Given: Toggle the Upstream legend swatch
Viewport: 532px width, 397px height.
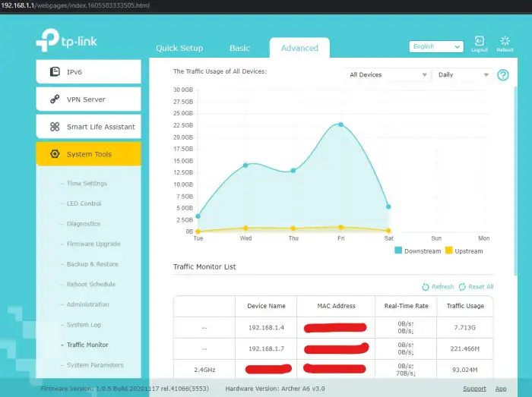Looking at the screenshot, I should 448,250.
